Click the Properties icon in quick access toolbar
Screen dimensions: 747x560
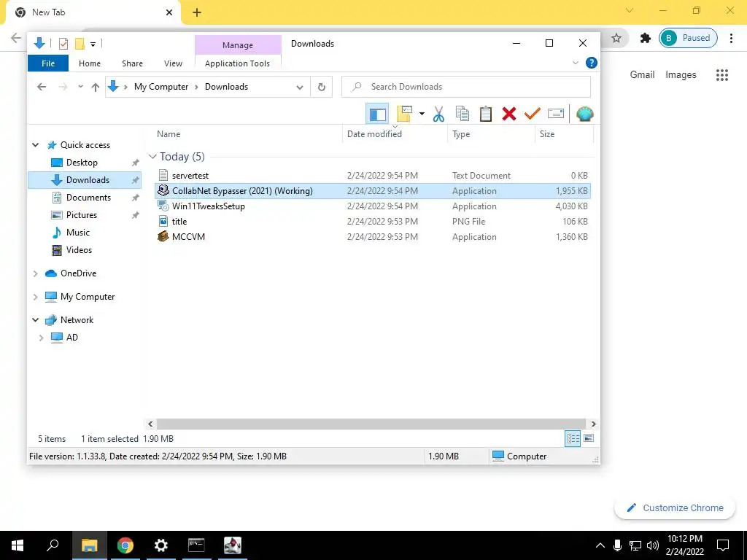click(63, 44)
